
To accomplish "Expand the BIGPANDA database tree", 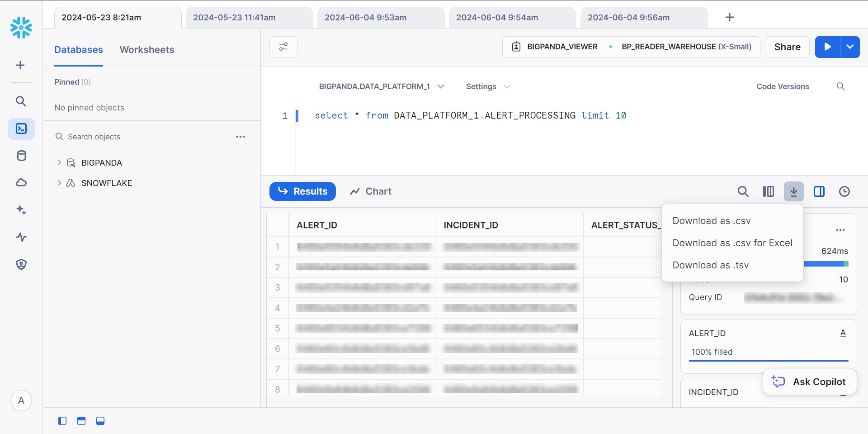I will pos(59,162).
